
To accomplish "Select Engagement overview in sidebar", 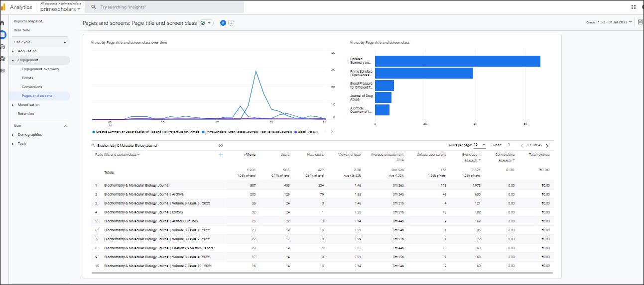I will point(40,69).
